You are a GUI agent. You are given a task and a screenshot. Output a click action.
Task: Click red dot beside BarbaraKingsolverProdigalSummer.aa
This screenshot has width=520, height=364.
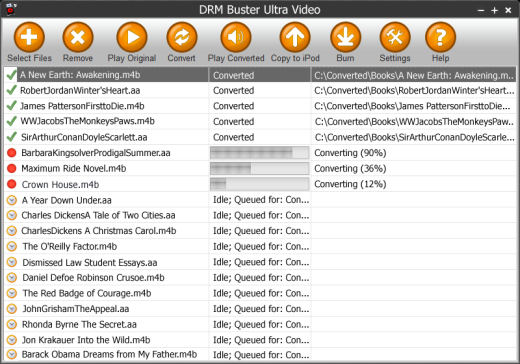pos(12,153)
